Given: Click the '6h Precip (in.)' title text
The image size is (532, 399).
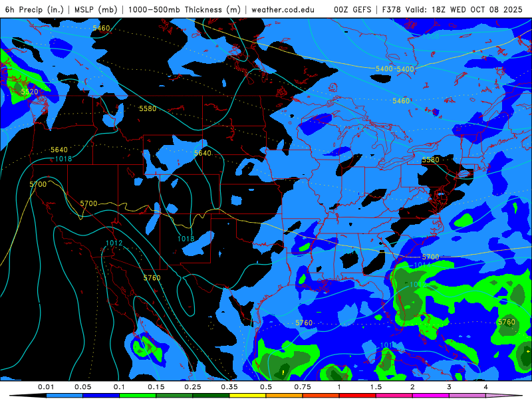Looking at the screenshot, I should (x=35, y=9).
